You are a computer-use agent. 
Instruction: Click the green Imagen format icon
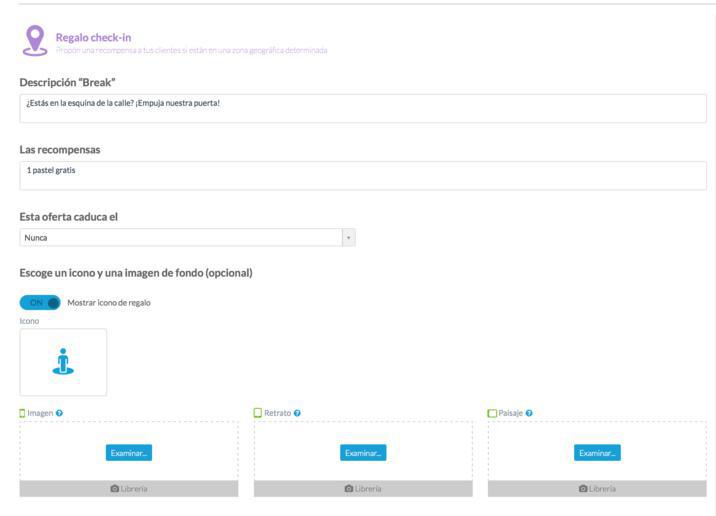click(23, 413)
